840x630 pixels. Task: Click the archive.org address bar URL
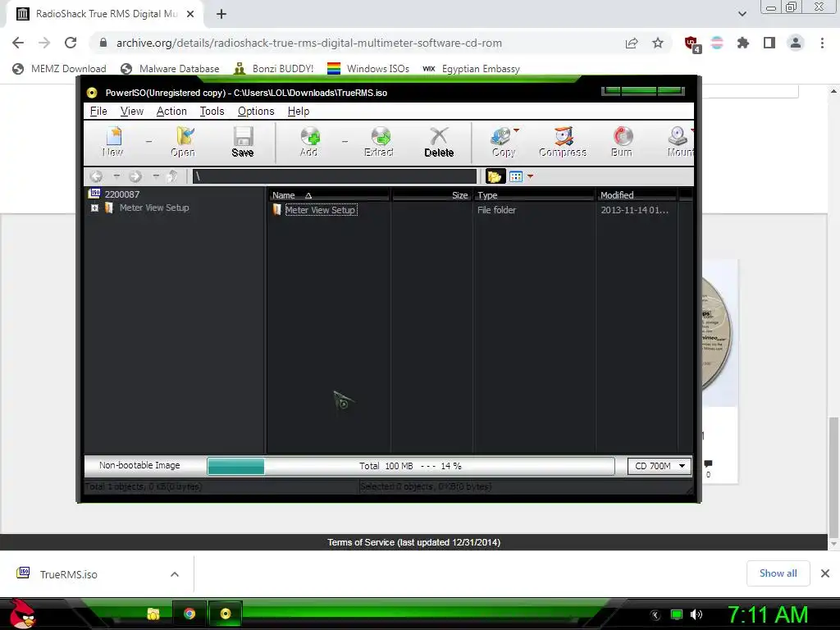(x=309, y=43)
